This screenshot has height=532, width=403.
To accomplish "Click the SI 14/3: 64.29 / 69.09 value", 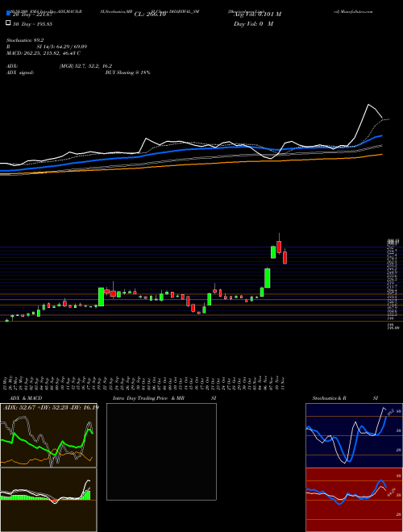I will pos(62,47).
